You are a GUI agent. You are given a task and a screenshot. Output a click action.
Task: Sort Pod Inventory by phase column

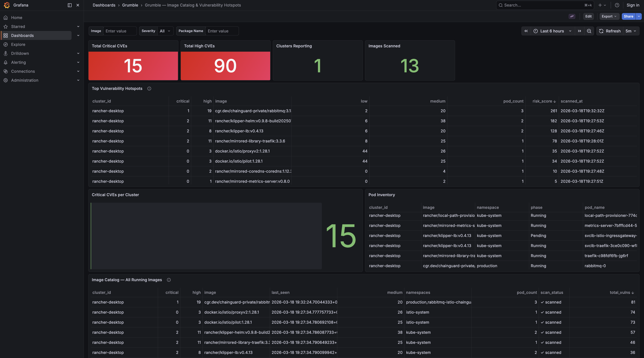[536, 207]
